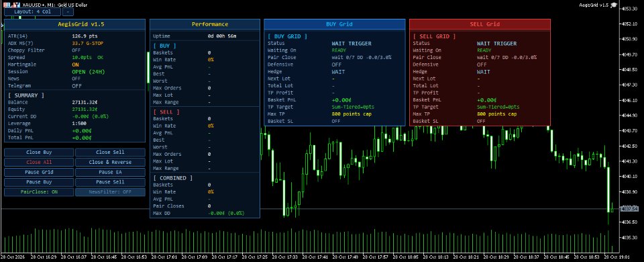
Task: Click the XAUUSD+, M1: Gold US Dollar title
Action: (54, 5)
